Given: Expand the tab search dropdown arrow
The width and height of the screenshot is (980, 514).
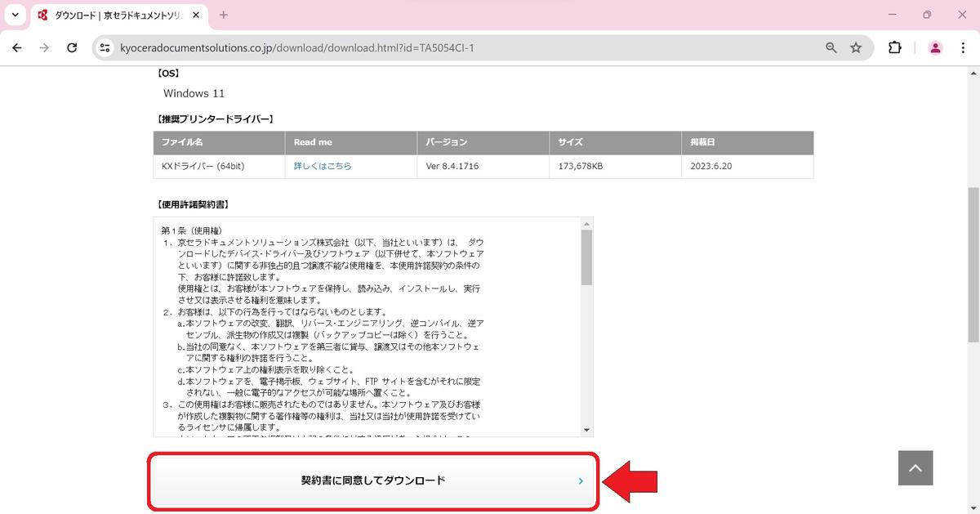Looking at the screenshot, I should [15, 15].
